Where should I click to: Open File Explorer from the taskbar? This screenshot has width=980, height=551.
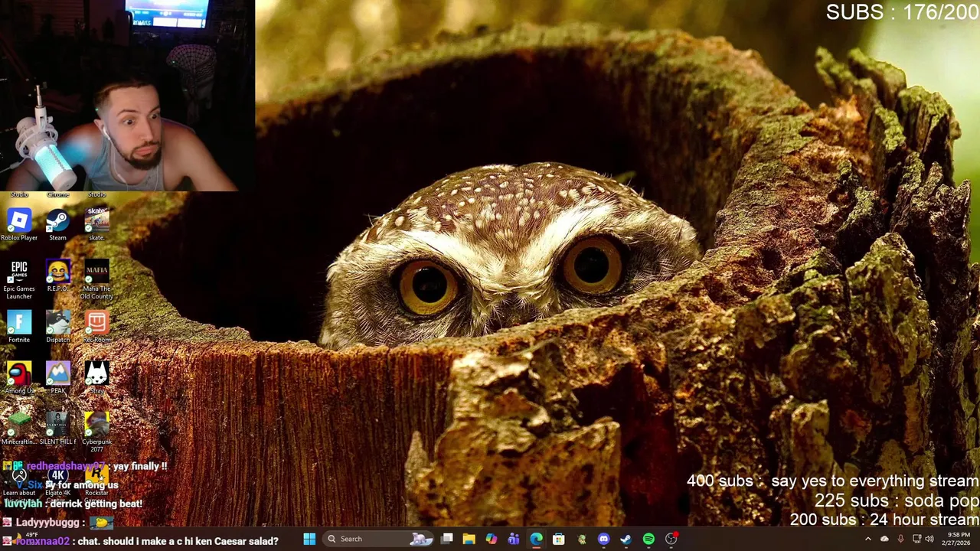[x=469, y=540]
